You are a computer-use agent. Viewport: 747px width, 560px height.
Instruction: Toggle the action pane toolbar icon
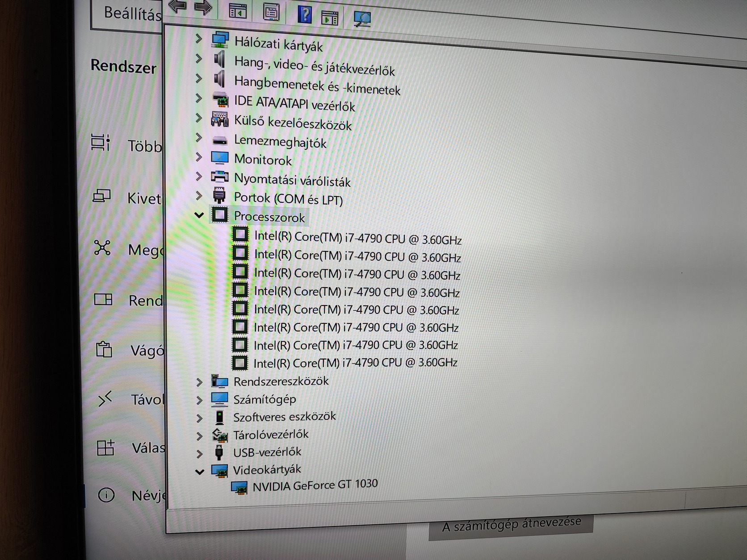[x=330, y=17]
